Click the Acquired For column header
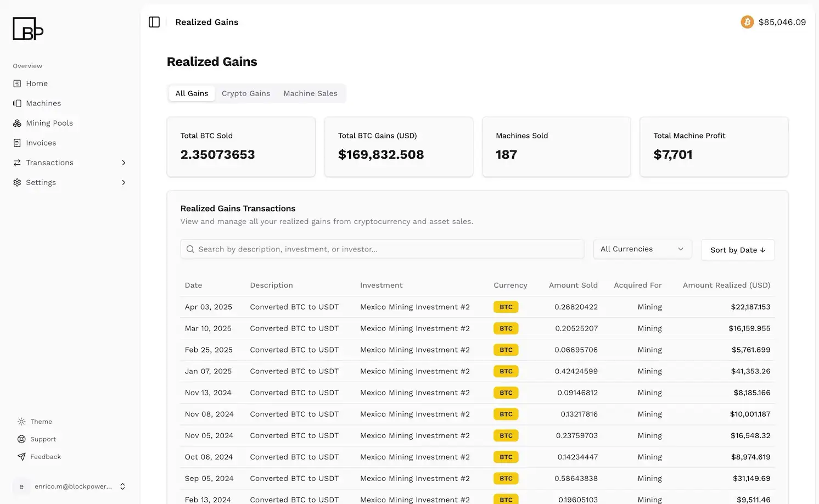The height and width of the screenshot is (504, 819). coord(638,285)
